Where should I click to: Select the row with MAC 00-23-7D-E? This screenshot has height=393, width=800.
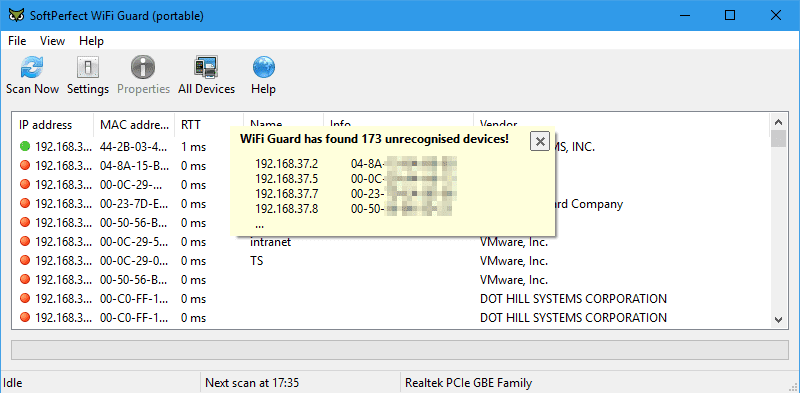tap(391, 204)
